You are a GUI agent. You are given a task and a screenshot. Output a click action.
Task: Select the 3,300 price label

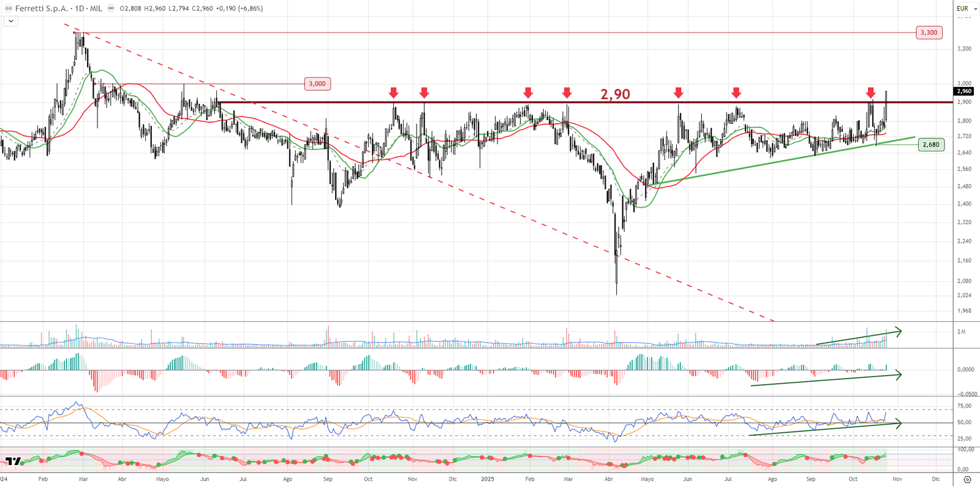929,32
